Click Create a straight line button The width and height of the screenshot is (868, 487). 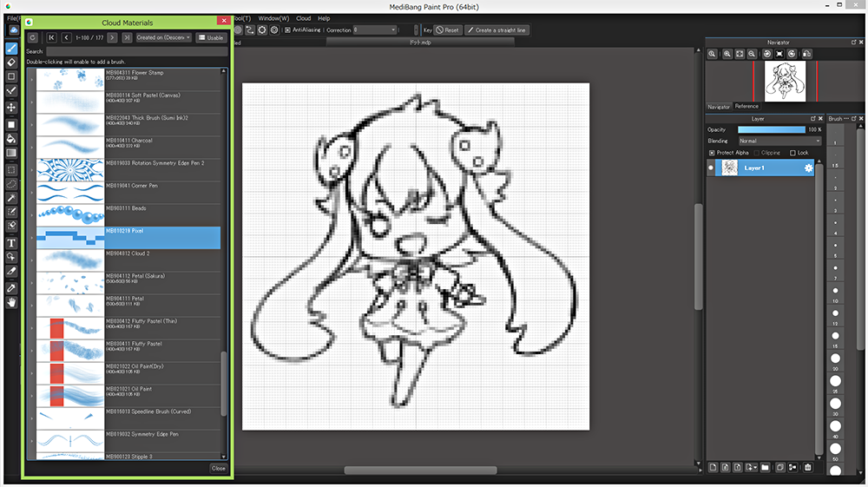[496, 30]
